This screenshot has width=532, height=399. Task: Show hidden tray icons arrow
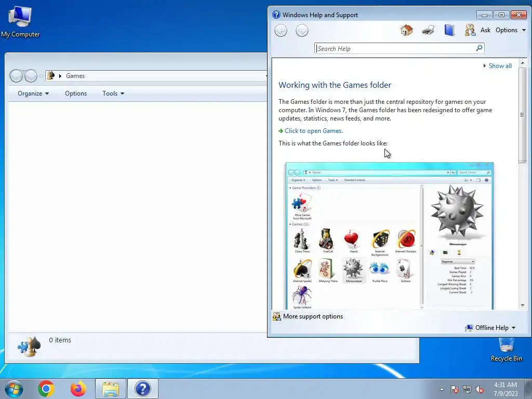(442, 390)
